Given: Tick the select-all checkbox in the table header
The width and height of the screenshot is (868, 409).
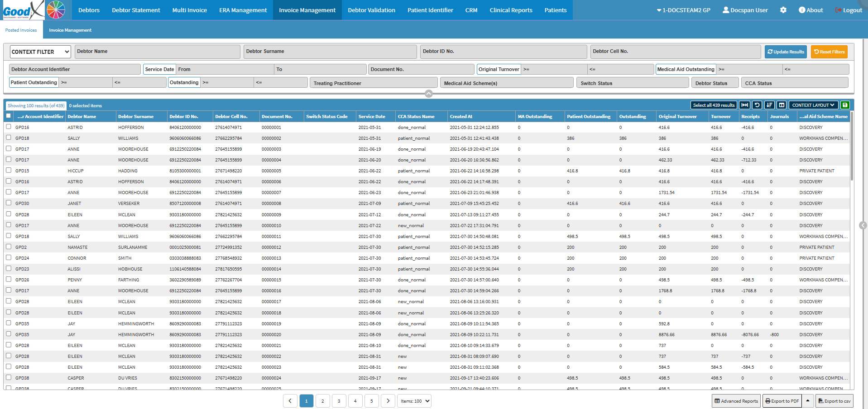Looking at the screenshot, I should 9,116.
